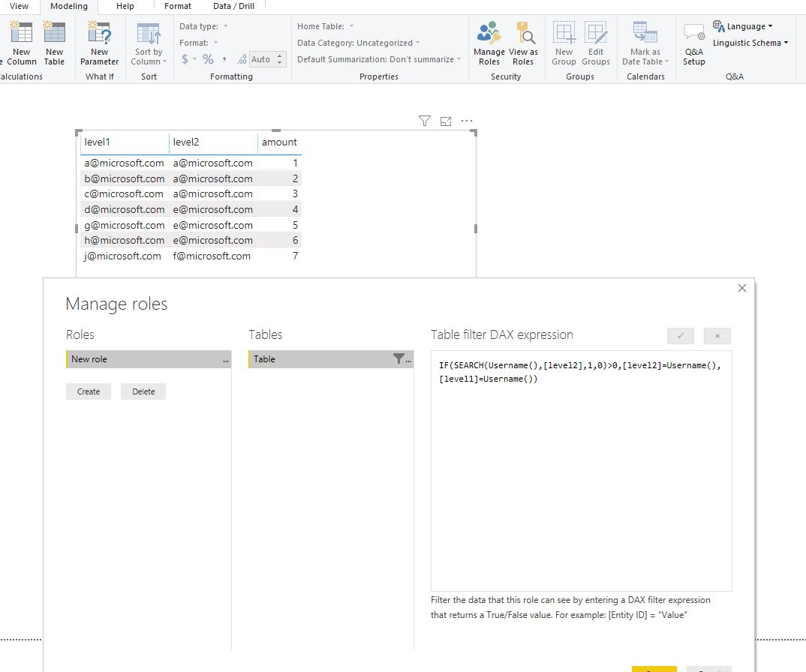The height and width of the screenshot is (672, 806).
Task: Open the Language dropdown
Action: pyautogui.click(x=743, y=26)
